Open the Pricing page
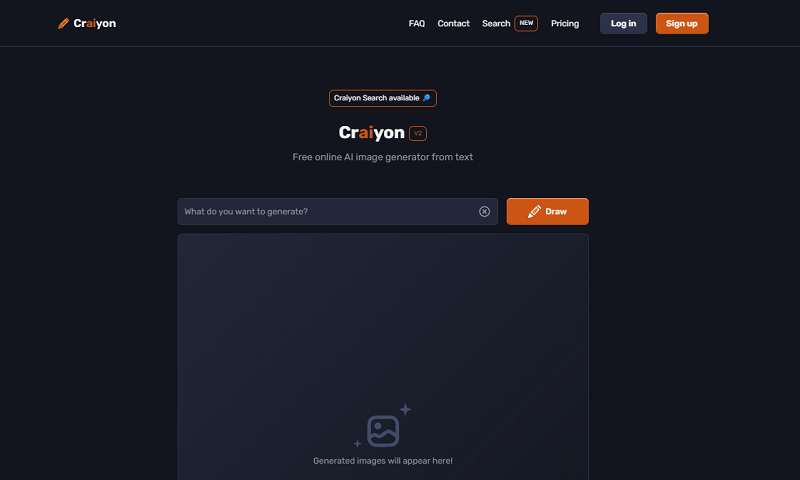800x480 pixels. pyautogui.click(x=565, y=23)
